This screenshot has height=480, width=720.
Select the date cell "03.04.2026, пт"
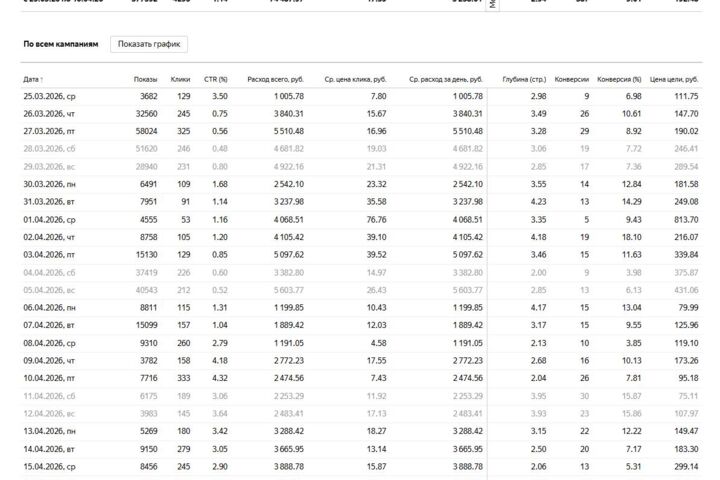point(49,254)
